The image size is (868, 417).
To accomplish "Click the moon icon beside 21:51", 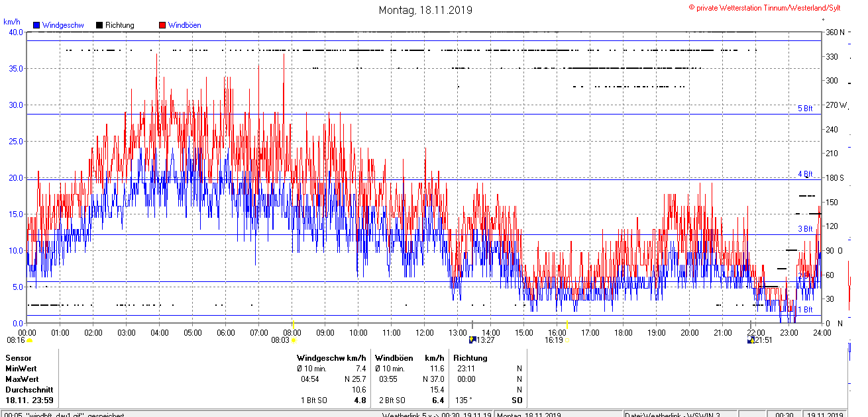I will click(x=751, y=340).
